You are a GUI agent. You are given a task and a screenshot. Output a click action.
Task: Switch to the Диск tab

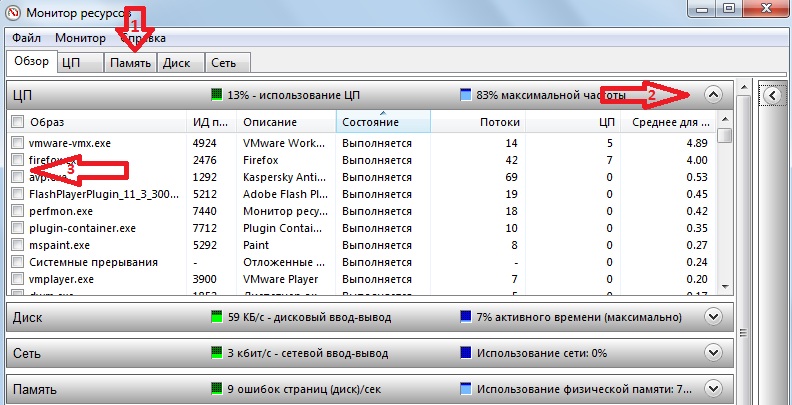coord(180,64)
